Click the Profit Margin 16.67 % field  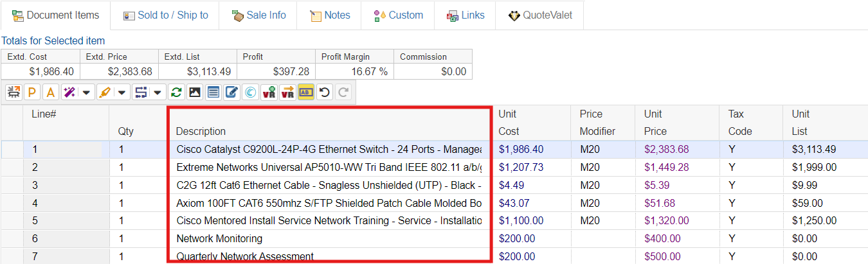click(354, 71)
